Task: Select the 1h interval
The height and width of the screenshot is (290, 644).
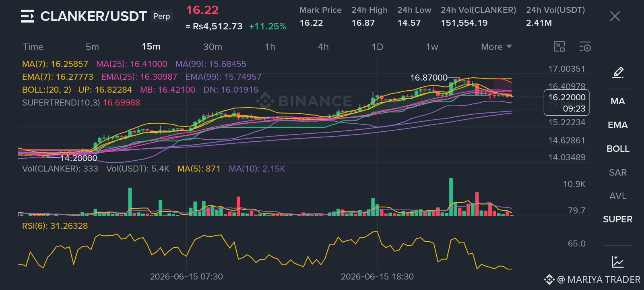Action: (x=270, y=47)
